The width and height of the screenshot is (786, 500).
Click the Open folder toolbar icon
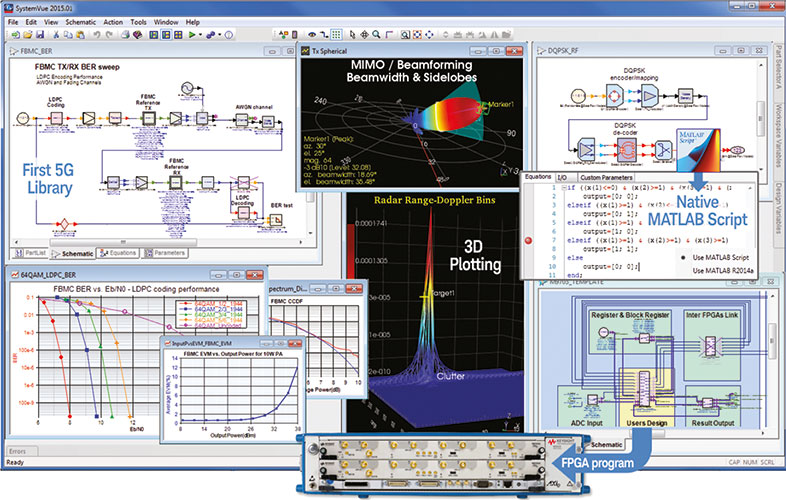tap(27, 35)
